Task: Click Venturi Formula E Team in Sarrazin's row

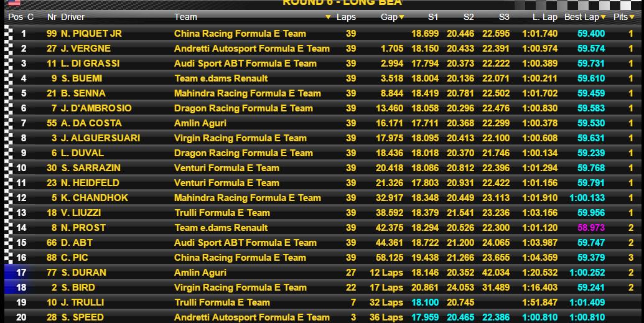Action: click(x=226, y=168)
